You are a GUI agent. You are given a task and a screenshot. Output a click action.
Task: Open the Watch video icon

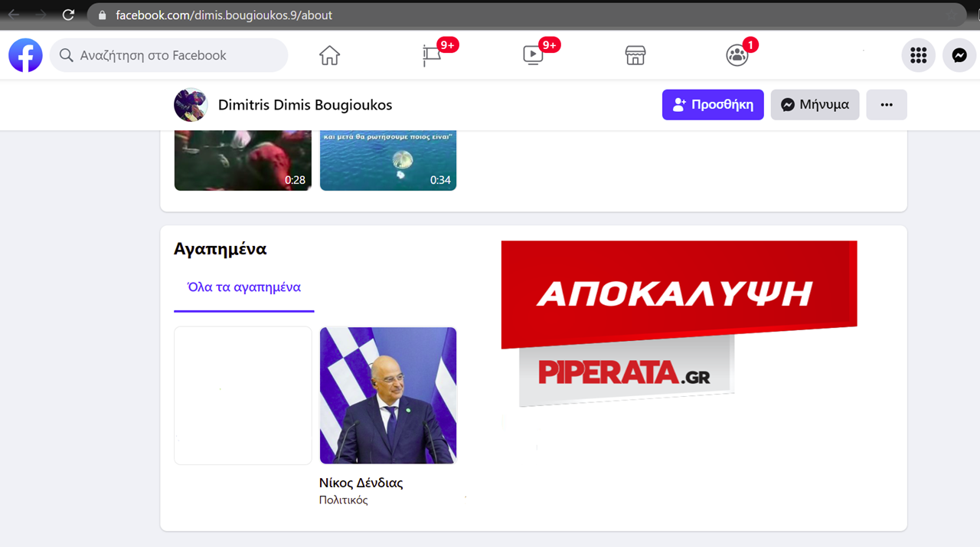click(x=533, y=56)
